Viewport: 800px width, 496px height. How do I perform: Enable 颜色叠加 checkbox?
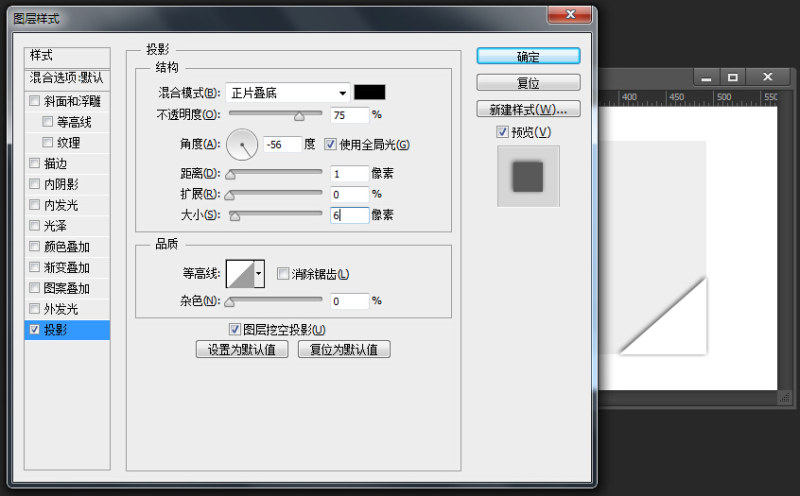coord(34,246)
